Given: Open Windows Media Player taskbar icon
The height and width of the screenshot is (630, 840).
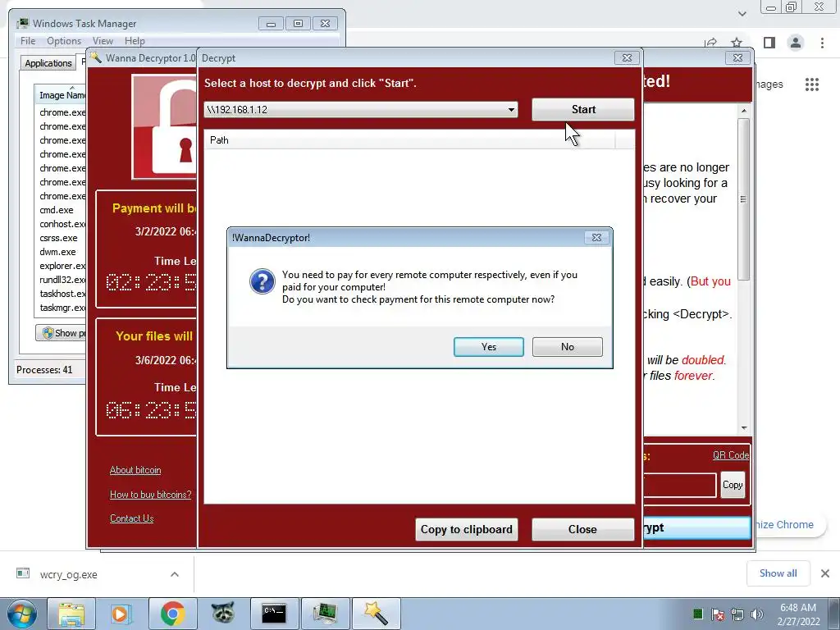Looking at the screenshot, I should 121,614.
